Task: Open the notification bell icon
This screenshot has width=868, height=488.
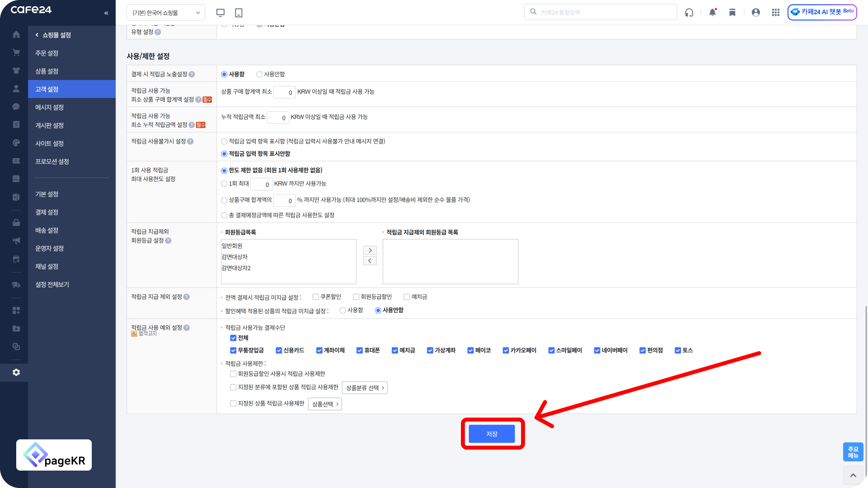Action: coord(713,12)
